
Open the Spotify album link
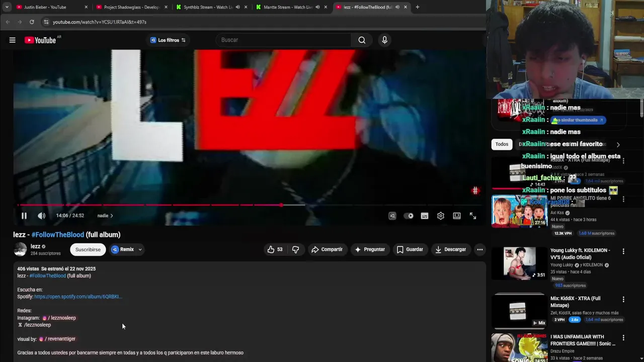(78, 297)
